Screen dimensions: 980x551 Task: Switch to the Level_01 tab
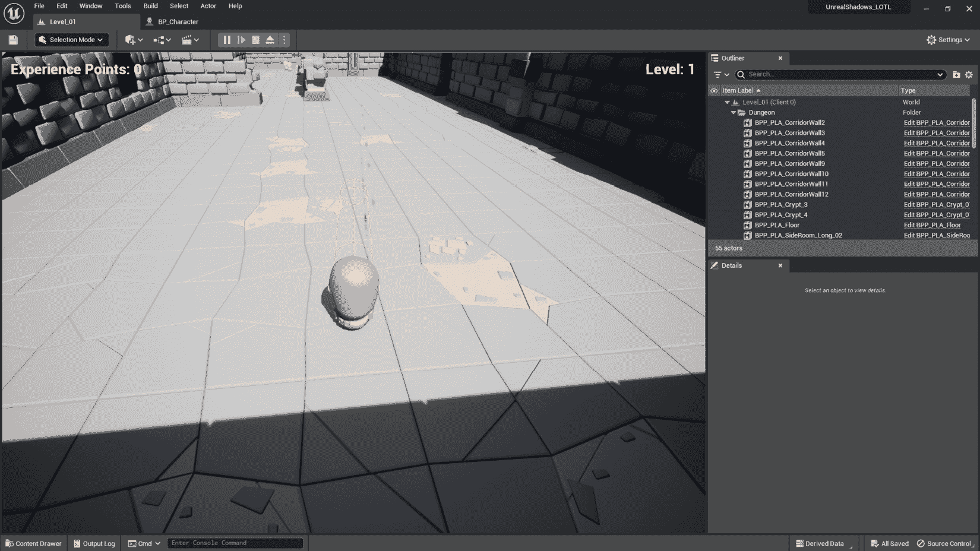pos(86,21)
